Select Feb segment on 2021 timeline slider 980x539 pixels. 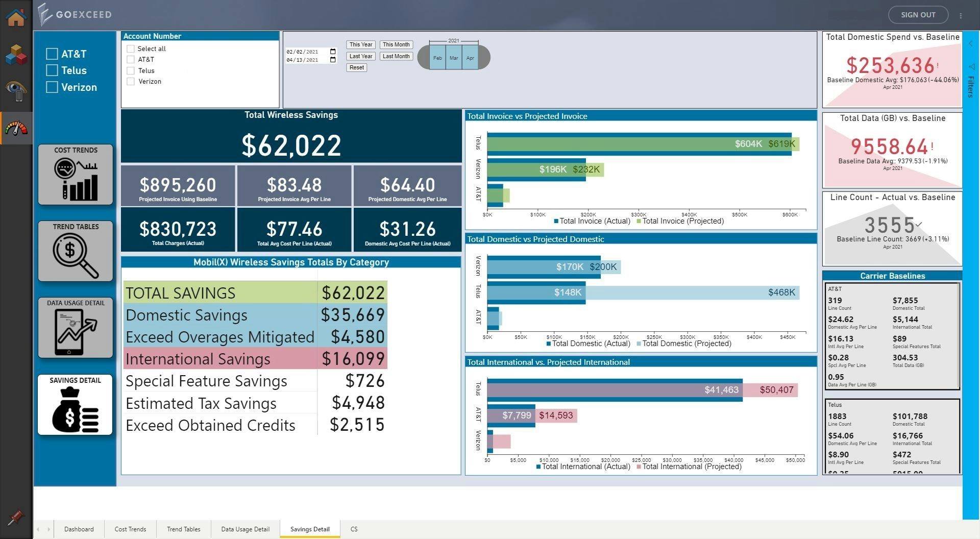pyautogui.click(x=437, y=57)
